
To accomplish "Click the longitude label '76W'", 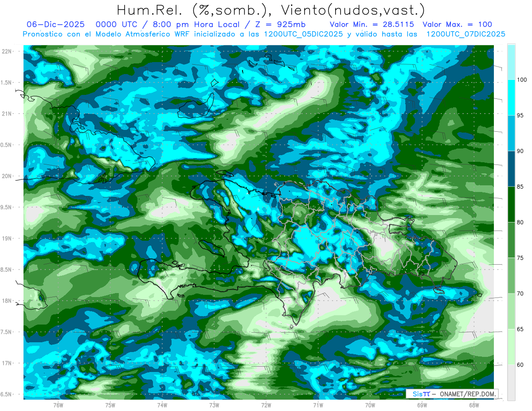I will (x=58, y=405).
